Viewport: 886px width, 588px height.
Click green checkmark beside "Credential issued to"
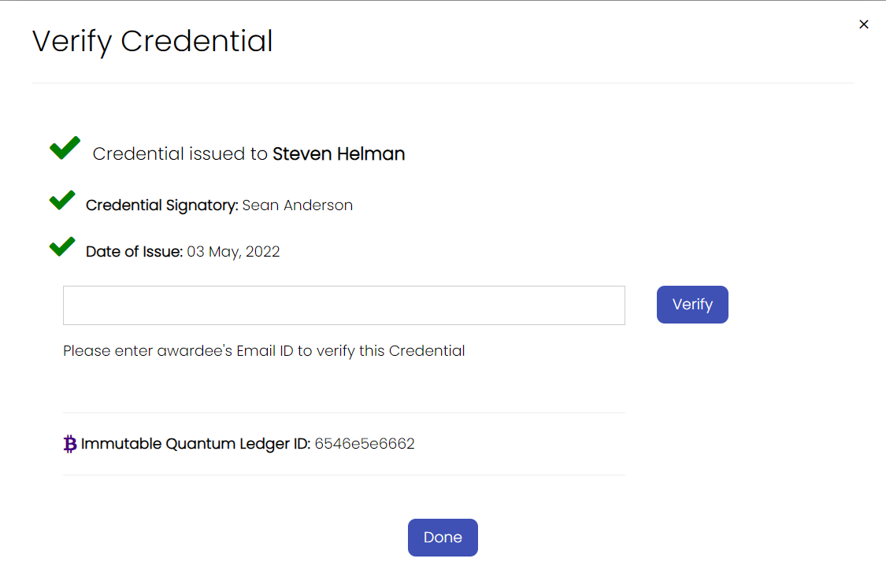(x=65, y=148)
